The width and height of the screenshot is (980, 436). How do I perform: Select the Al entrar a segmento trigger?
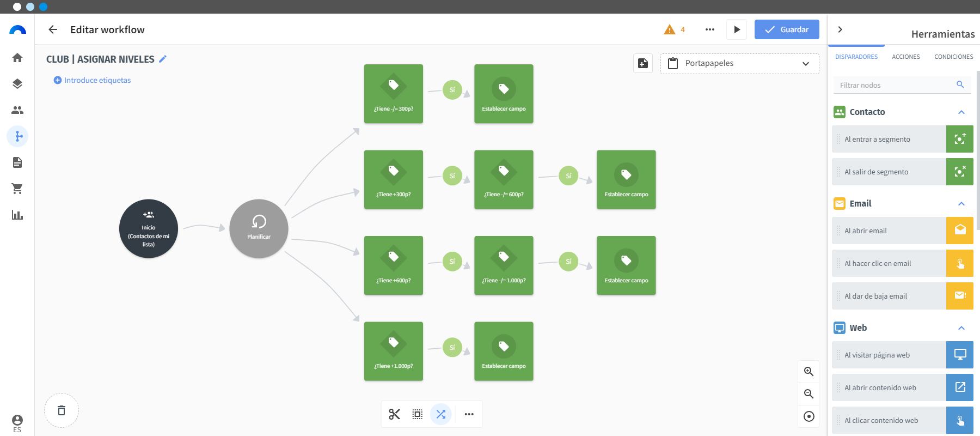pyautogui.click(x=903, y=139)
